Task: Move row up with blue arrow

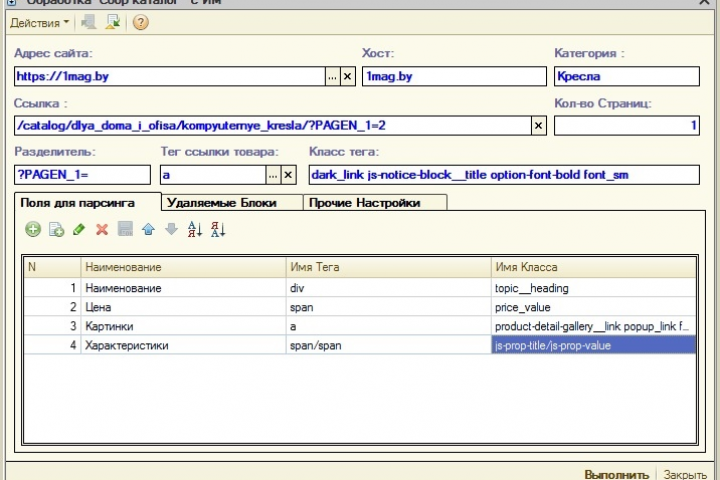Action: (x=148, y=229)
